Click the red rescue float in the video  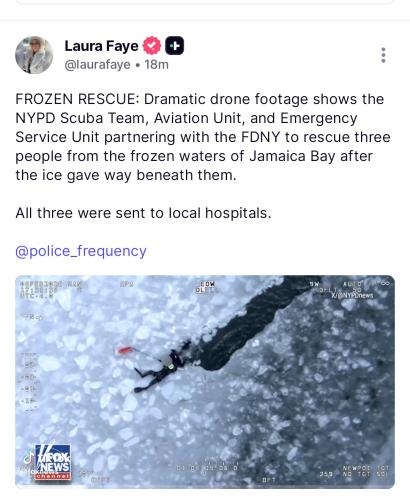(125, 350)
